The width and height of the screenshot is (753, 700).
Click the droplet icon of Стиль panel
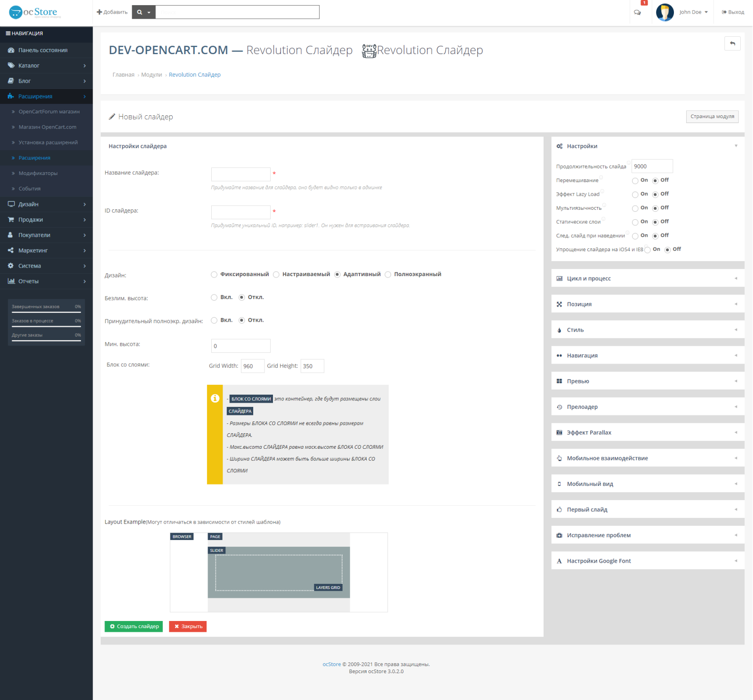pos(559,330)
